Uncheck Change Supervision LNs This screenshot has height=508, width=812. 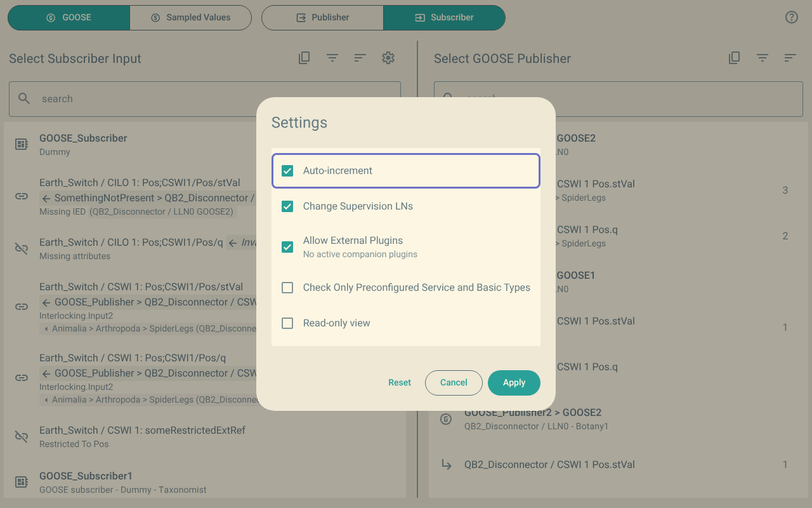coord(287,206)
